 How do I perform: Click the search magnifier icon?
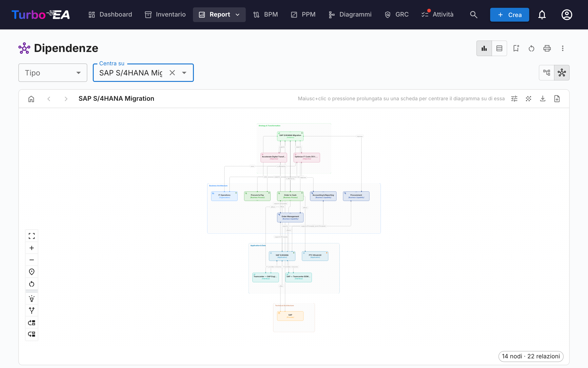pyautogui.click(x=474, y=14)
